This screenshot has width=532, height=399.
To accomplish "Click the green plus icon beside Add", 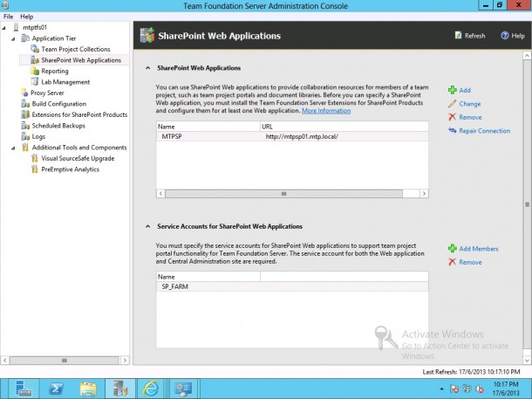I will point(453,90).
